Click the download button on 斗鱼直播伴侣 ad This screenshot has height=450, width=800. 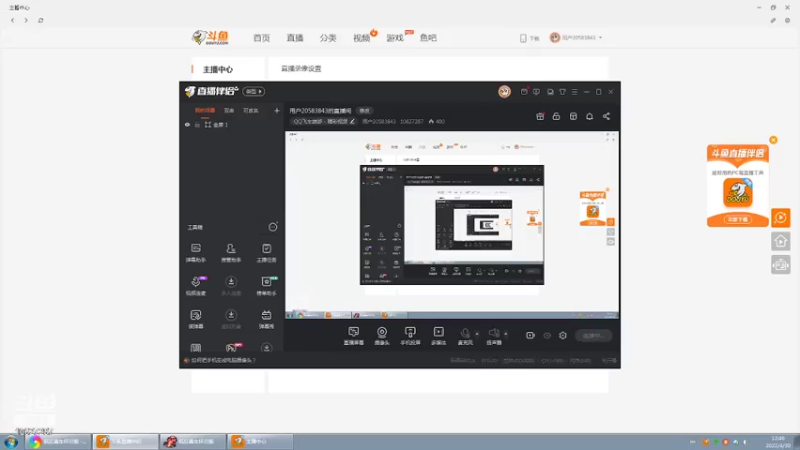[738, 219]
